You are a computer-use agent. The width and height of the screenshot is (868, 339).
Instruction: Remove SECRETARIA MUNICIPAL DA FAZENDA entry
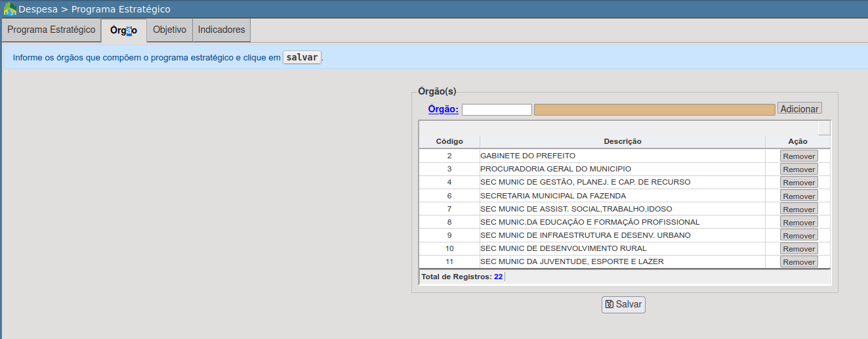(x=798, y=196)
